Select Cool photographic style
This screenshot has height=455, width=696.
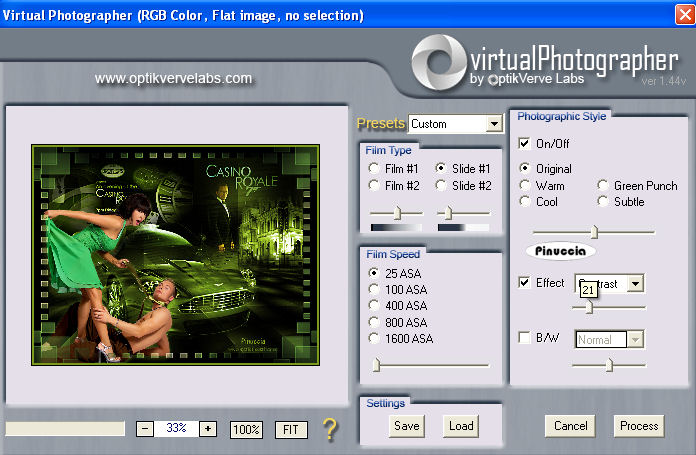point(525,202)
